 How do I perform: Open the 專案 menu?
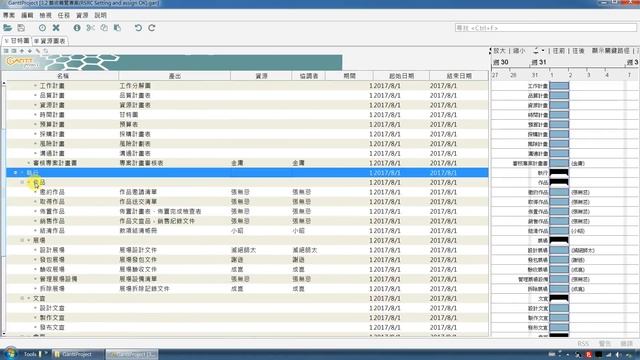click(9, 15)
